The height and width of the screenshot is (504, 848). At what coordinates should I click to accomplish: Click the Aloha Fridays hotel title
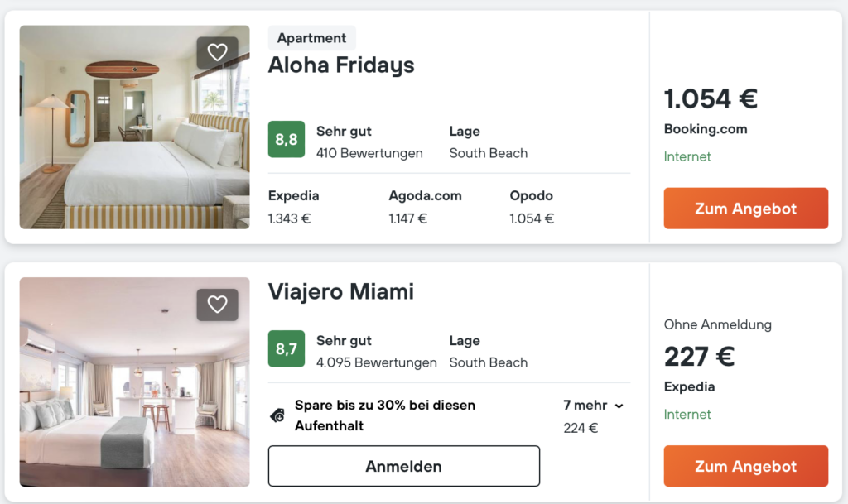(341, 65)
